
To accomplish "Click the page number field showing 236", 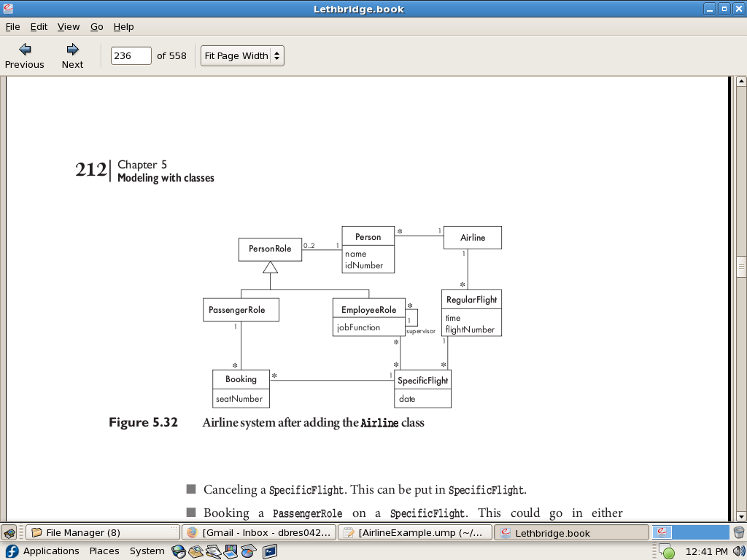I will point(131,55).
